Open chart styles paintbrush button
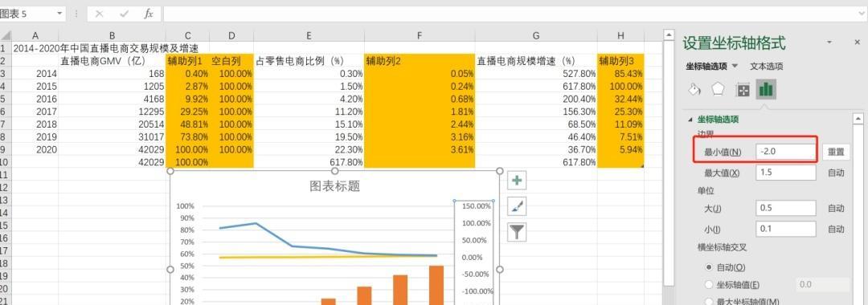The height and width of the screenshot is (305, 868). click(x=517, y=206)
